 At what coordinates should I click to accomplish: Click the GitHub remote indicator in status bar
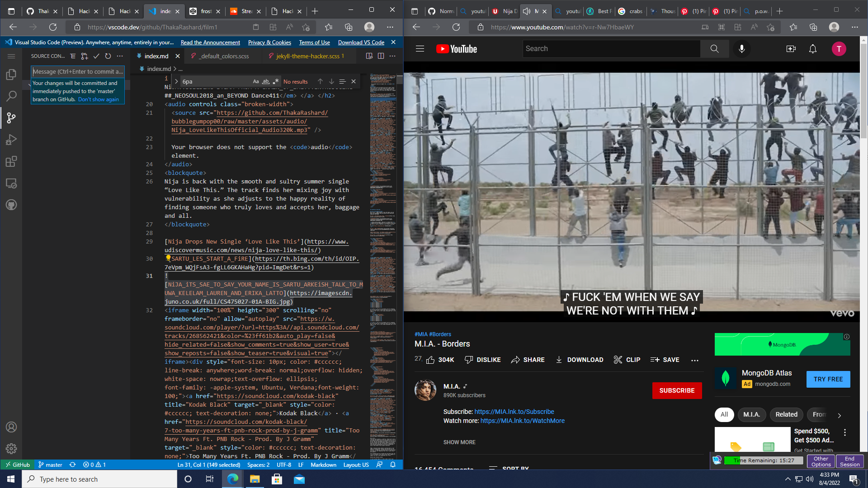click(17, 465)
